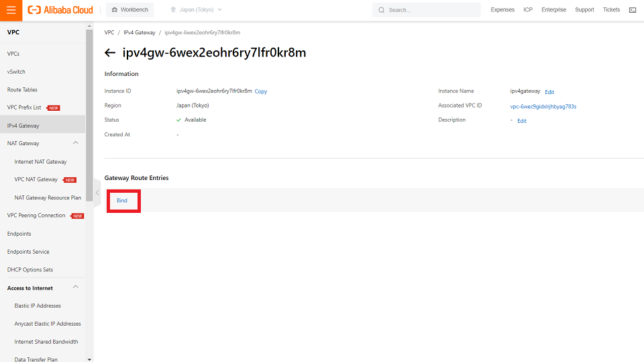Image resolution: width=644 pixels, height=362 pixels.
Task: Click the Alibaba Cloud logo
Action: 64,10
